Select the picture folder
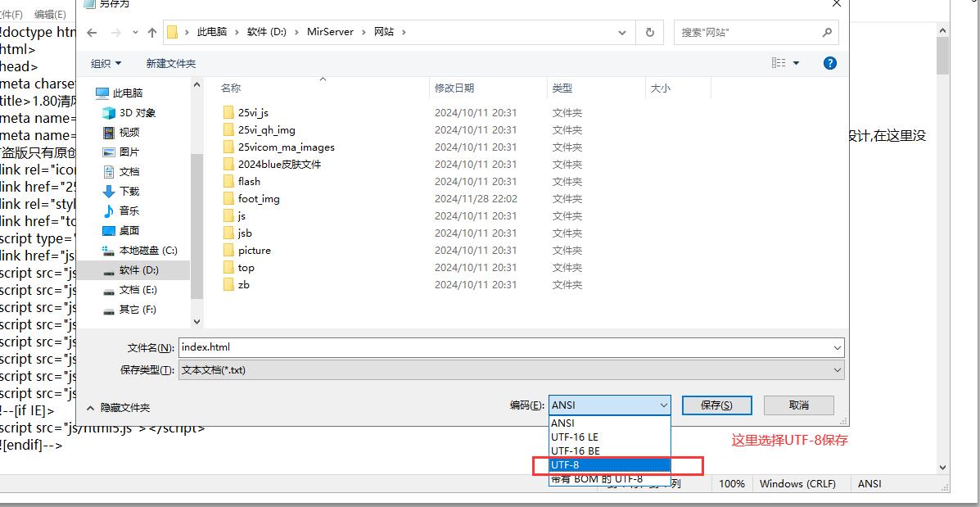This screenshot has height=507, width=980. [x=255, y=250]
